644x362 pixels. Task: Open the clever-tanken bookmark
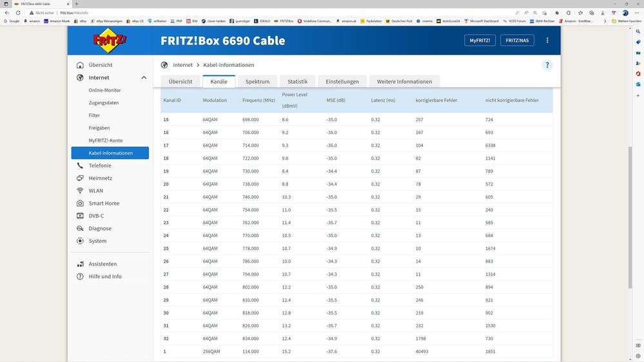(213, 21)
